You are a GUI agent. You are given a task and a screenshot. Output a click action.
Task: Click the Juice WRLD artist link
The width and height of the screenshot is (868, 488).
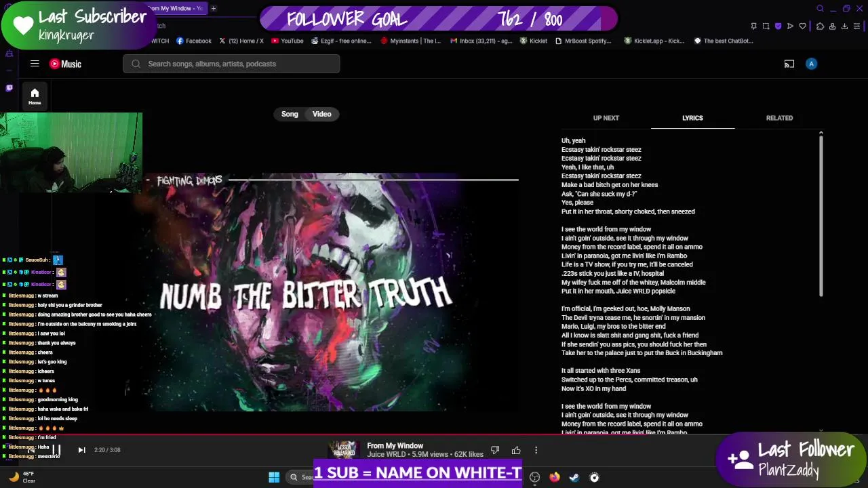coord(387,454)
